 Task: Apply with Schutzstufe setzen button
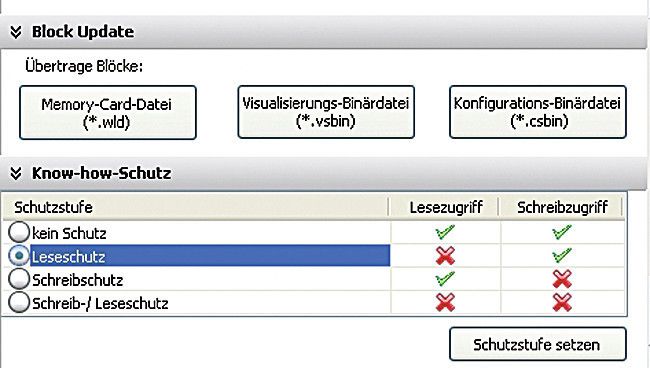(538, 344)
